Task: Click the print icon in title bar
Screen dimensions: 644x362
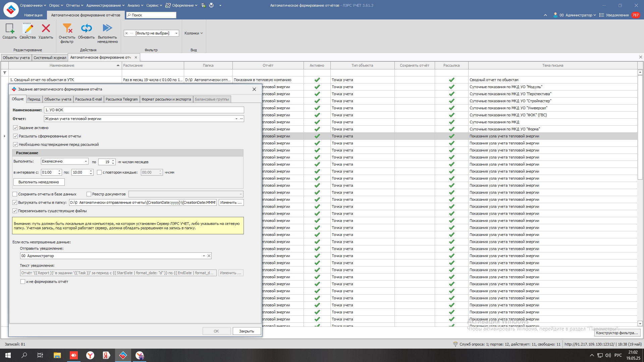Action: 211,5
